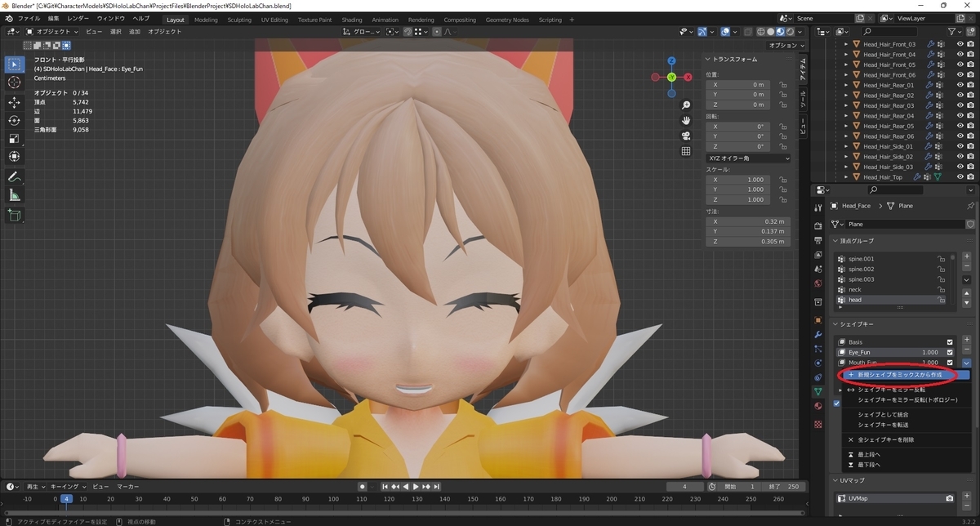Select wireframe viewport shading

click(759, 32)
